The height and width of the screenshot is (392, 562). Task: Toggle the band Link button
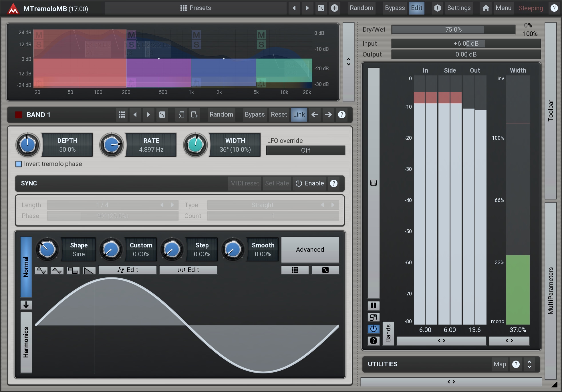(299, 115)
